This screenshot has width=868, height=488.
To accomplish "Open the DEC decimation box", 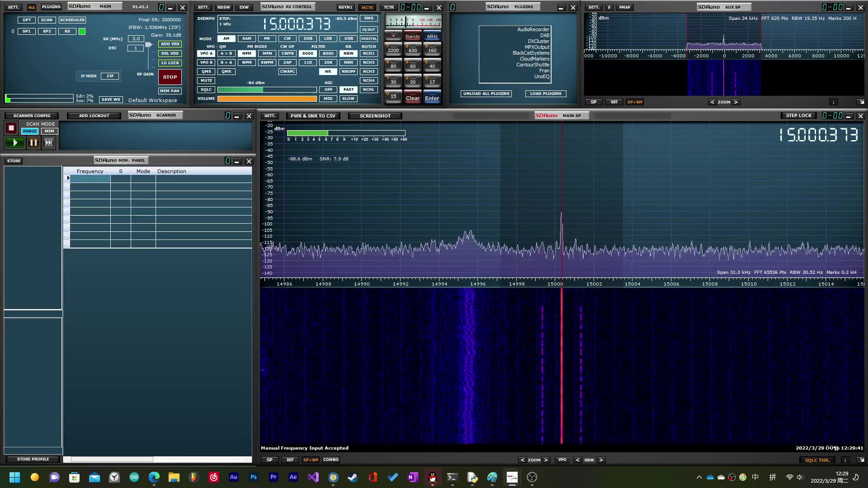I will pos(136,48).
